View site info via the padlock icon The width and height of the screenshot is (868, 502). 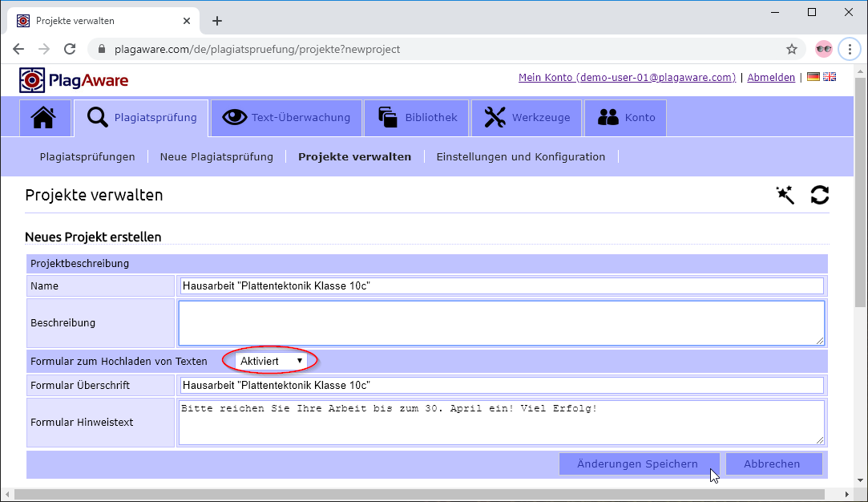(101, 49)
